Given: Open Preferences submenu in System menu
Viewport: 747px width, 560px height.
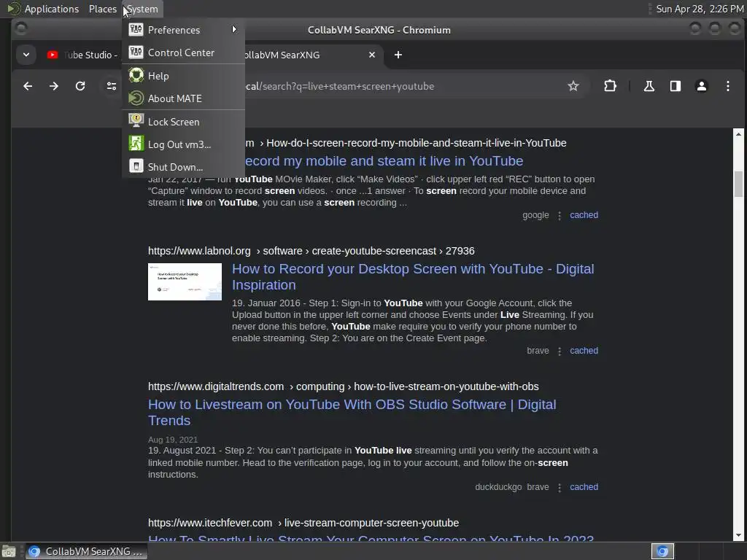Looking at the screenshot, I should click(x=183, y=30).
